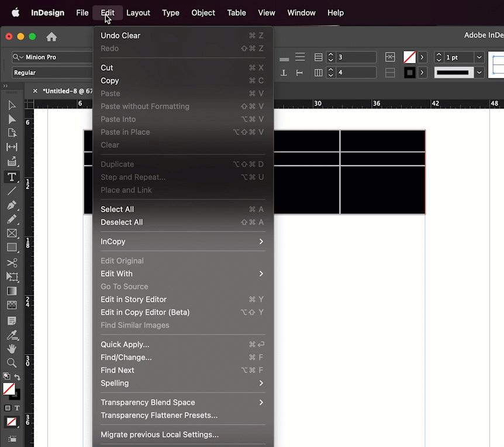This screenshot has width=504, height=447.
Task: Open Transparency Blend Space submenu
Action: pyautogui.click(x=182, y=403)
